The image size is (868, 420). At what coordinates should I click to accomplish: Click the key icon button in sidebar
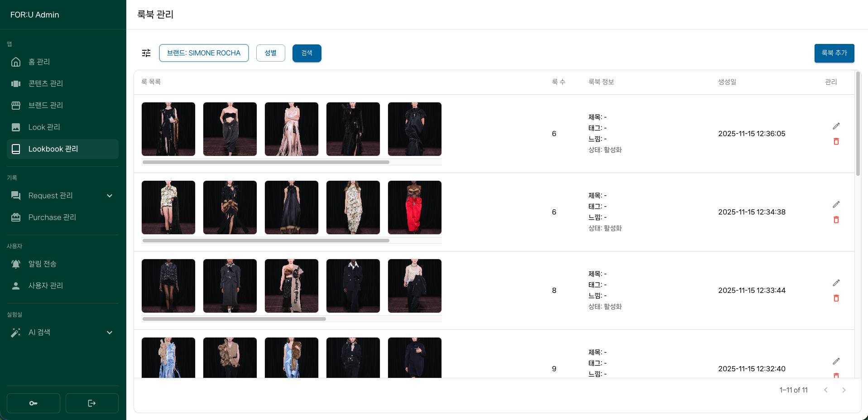(34, 403)
